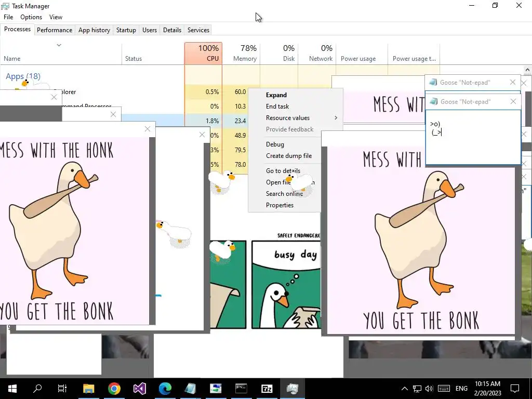
Task: Open the notification center icon
Action: [515, 389]
